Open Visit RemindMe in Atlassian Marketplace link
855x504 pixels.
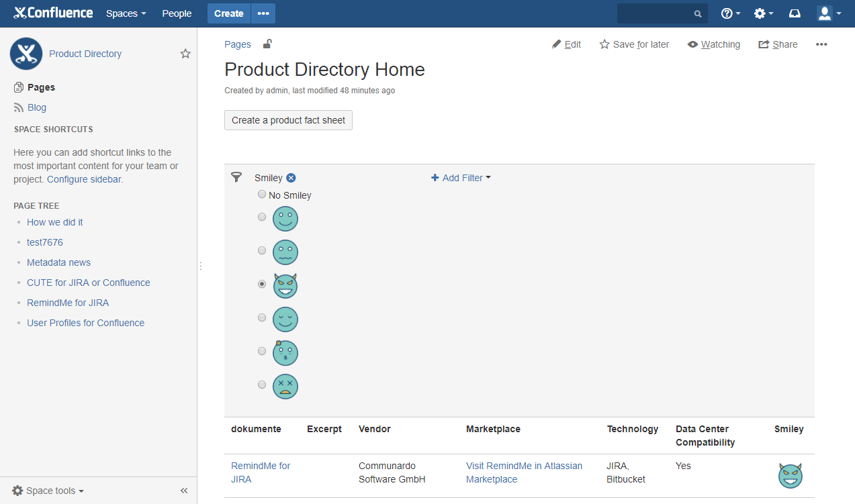pyautogui.click(x=524, y=472)
